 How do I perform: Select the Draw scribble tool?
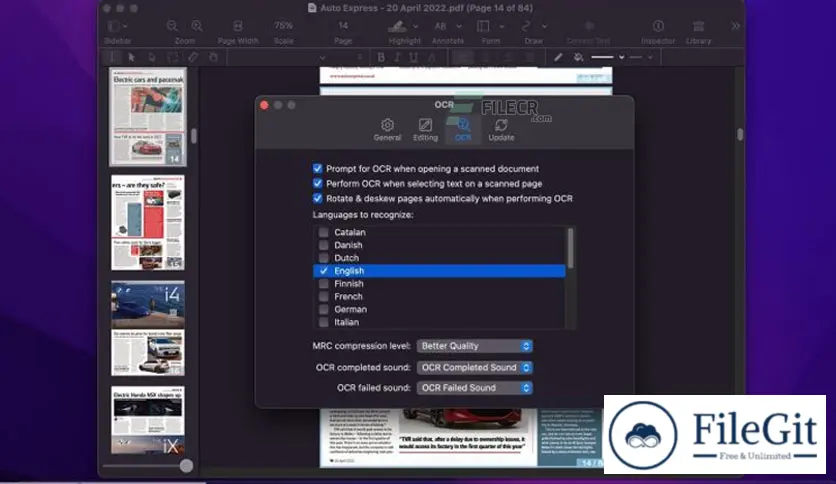(x=526, y=26)
